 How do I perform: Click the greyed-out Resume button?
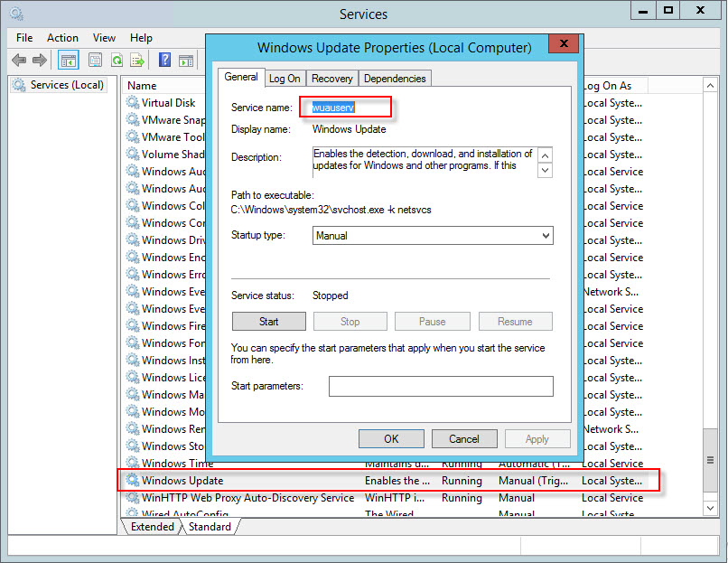click(516, 322)
